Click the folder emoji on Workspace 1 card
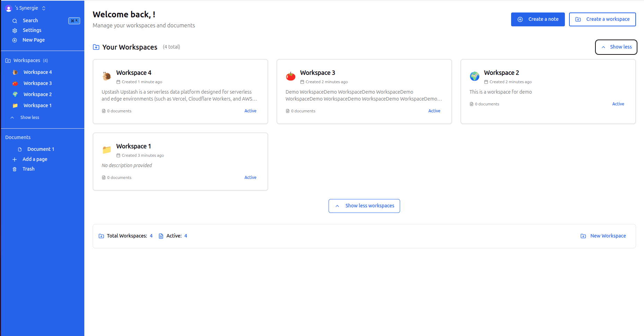This screenshot has width=644, height=336. [107, 149]
